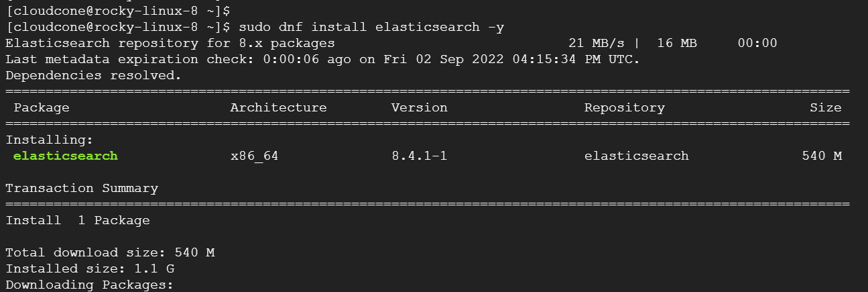Click the 540 M size value in table
This screenshot has width=868, height=292.
click(822, 156)
